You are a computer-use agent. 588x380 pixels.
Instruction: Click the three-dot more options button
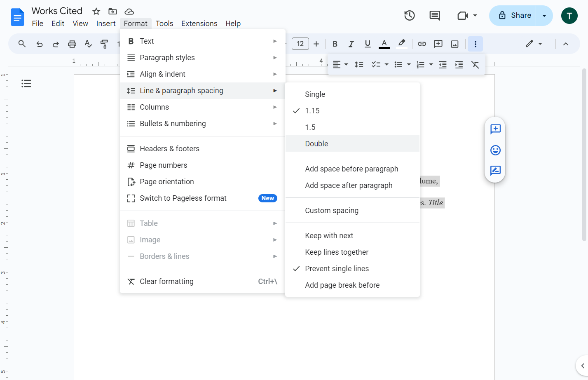click(475, 44)
